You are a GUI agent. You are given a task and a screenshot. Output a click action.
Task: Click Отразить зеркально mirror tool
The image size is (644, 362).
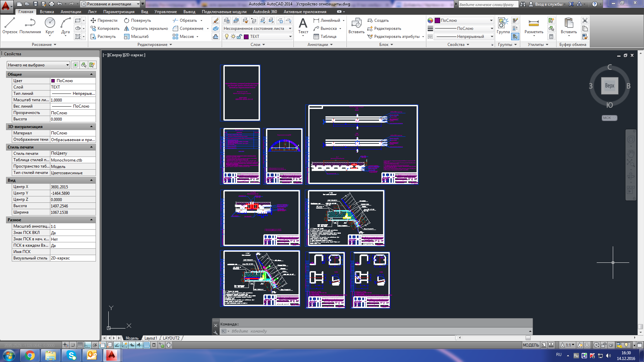146,28
